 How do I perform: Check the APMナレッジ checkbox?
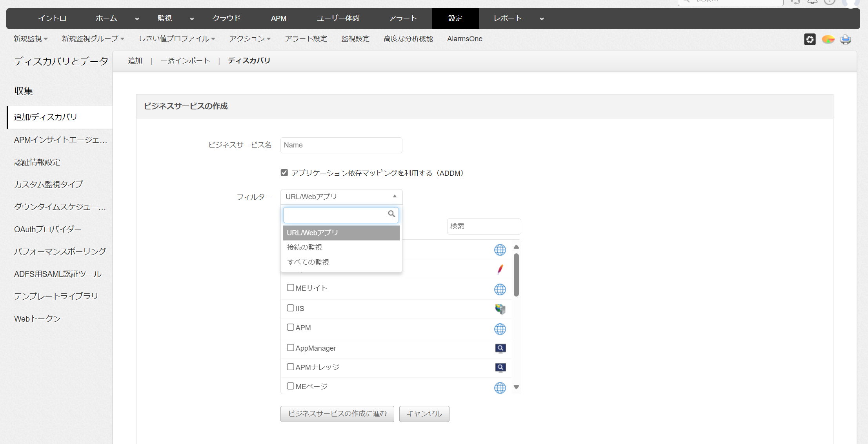pos(290,367)
